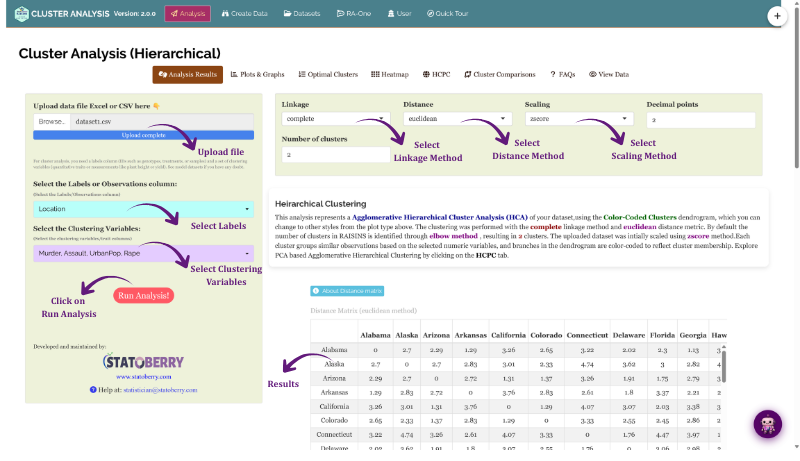Open the RA-One chat icon

click(340, 14)
